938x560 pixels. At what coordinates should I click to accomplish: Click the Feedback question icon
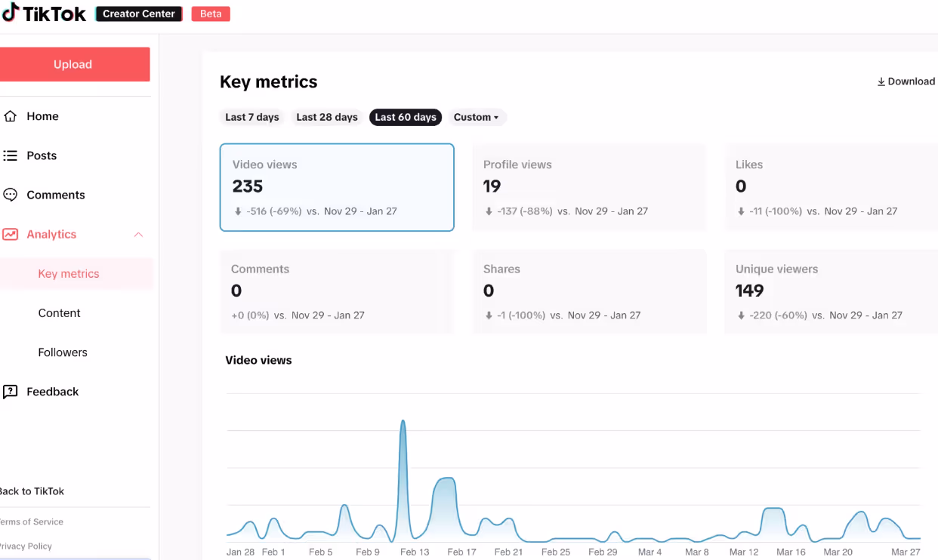[x=10, y=392]
